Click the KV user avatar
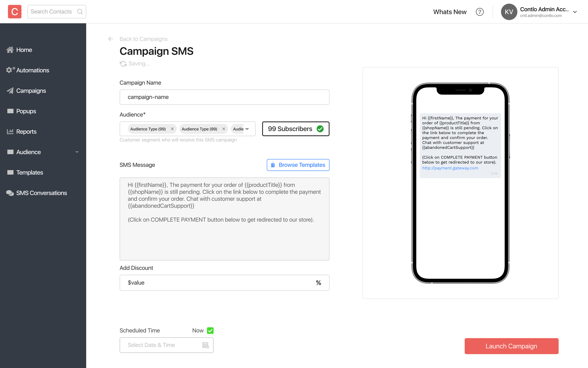The image size is (588, 368). [509, 12]
